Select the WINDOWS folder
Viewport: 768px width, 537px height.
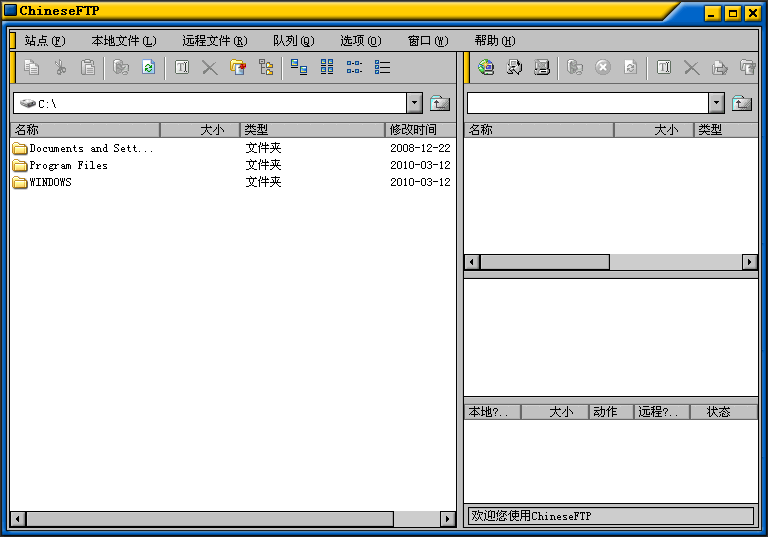(x=42, y=182)
